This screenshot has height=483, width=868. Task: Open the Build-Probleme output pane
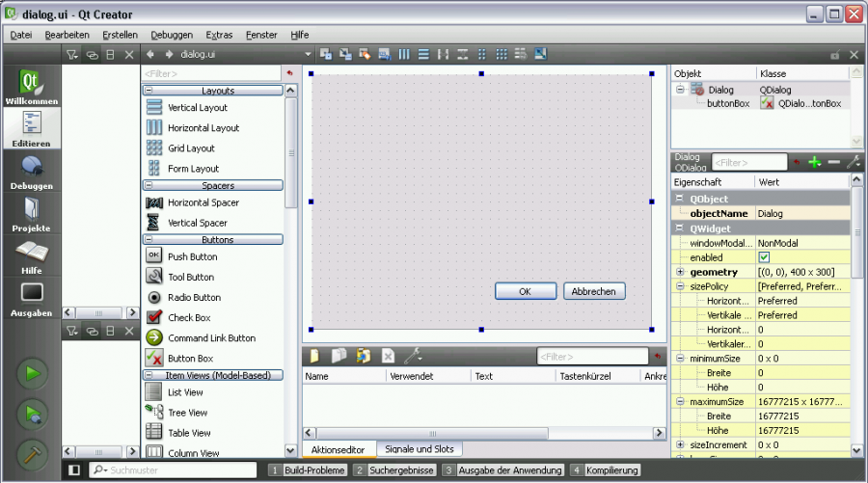[308, 470]
